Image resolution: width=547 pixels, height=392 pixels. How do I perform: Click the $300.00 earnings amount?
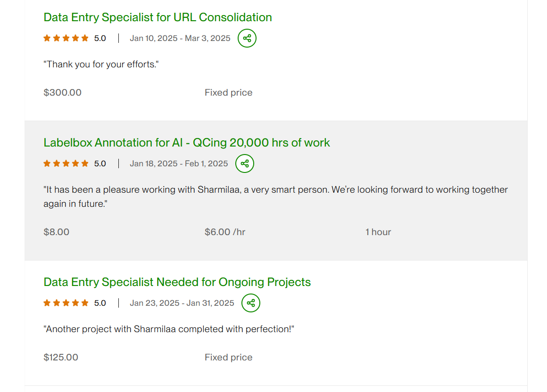[x=62, y=92]
